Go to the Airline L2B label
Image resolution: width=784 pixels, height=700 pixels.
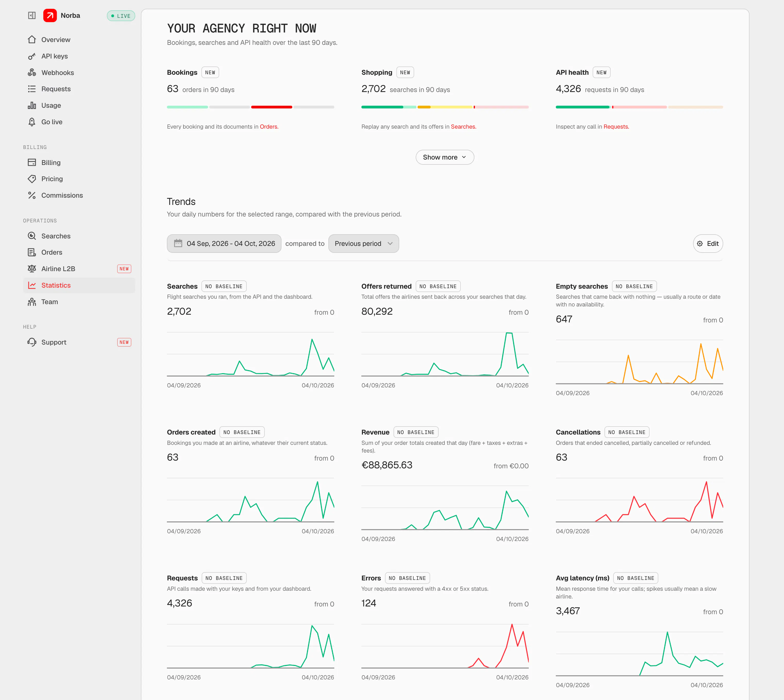point(58,269)
